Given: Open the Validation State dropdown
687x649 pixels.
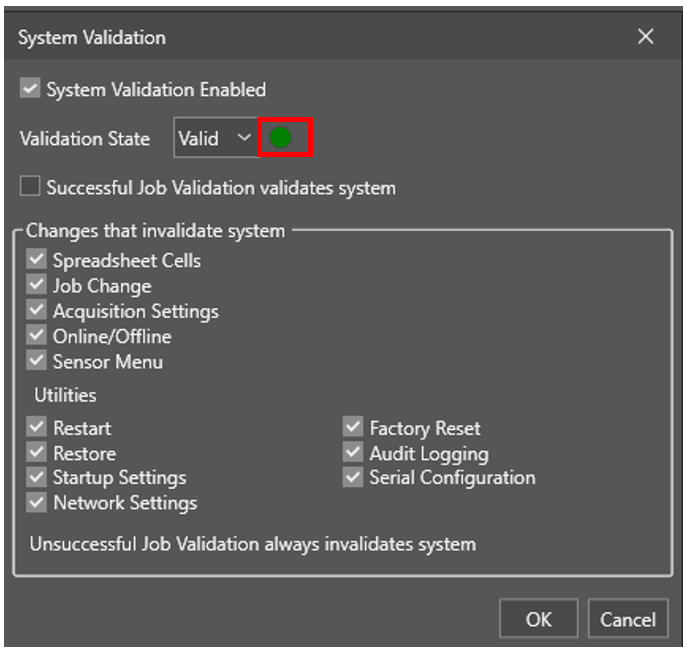Looking at the screenshot, I should tap(214, 139).
